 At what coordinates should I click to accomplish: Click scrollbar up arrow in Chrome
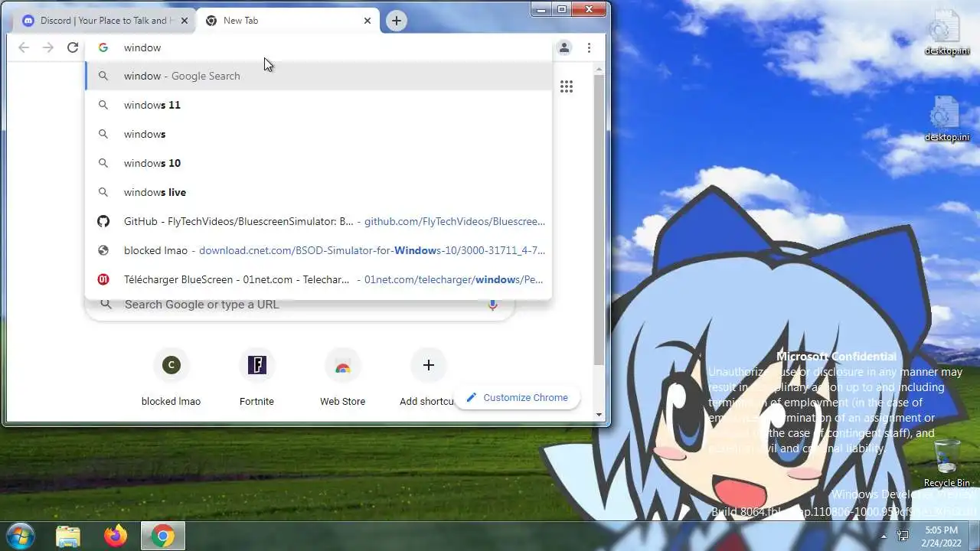[599, 70]
